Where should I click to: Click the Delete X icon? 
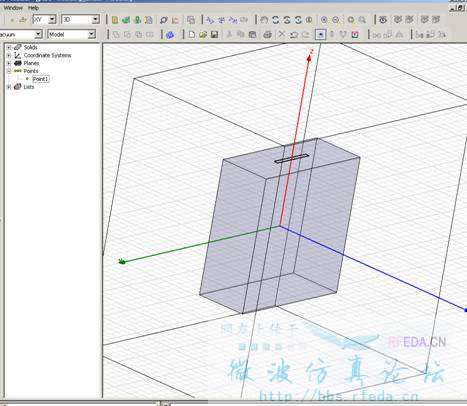click(x=282, y=34)
